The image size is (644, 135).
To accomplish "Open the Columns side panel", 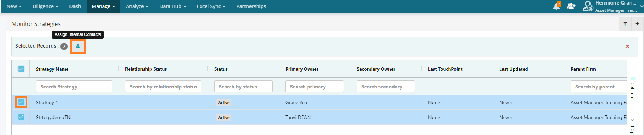I will [x=632, y=88].
